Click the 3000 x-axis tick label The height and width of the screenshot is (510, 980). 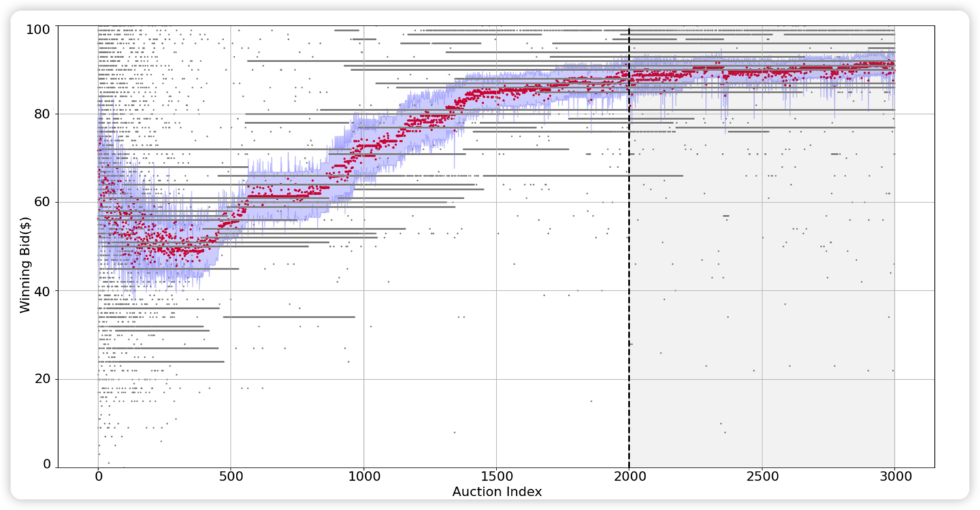pos(894,477)
